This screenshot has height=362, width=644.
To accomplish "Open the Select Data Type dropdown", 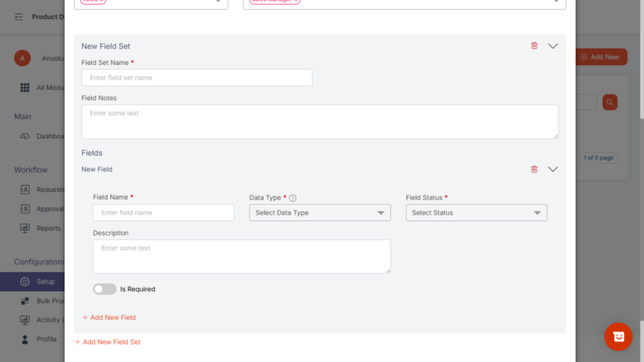I will [x=319, y=213].
